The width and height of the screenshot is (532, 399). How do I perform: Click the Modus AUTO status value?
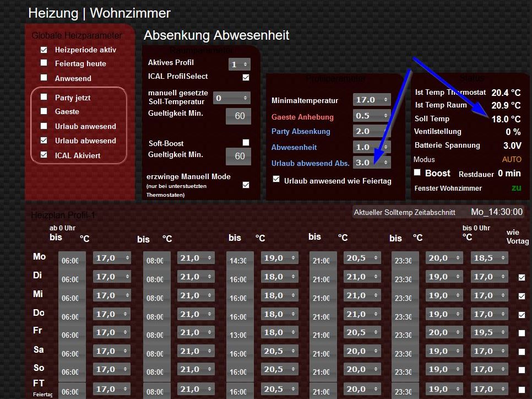tap(512, 159)
